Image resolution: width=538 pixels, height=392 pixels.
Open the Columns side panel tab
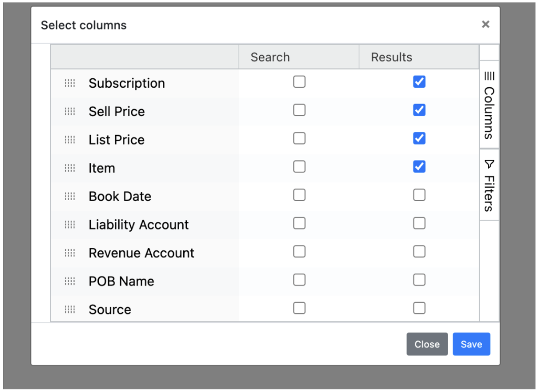489,105
